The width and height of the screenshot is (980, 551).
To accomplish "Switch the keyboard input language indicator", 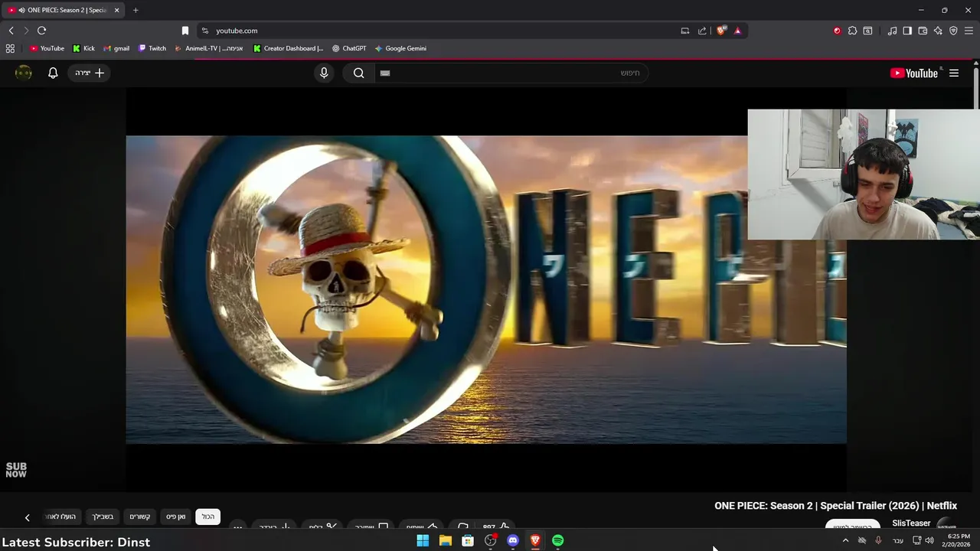I will click(898, 540).
